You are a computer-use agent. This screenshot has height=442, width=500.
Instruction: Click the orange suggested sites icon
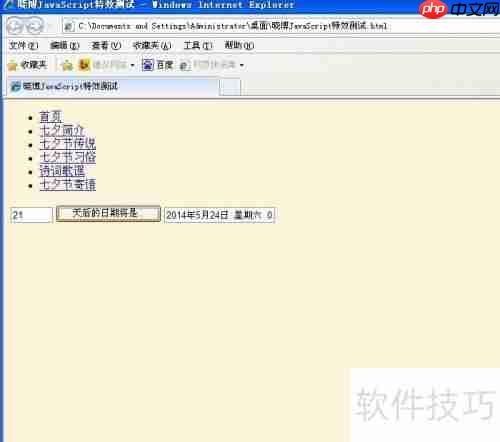(84, 65)
